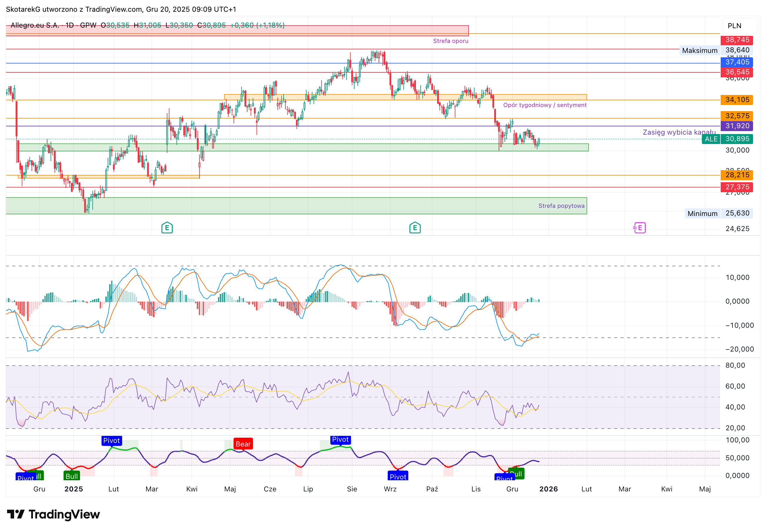Click the close value C30,895 in header
Screen dimensions: 766x532
(212, 25)
